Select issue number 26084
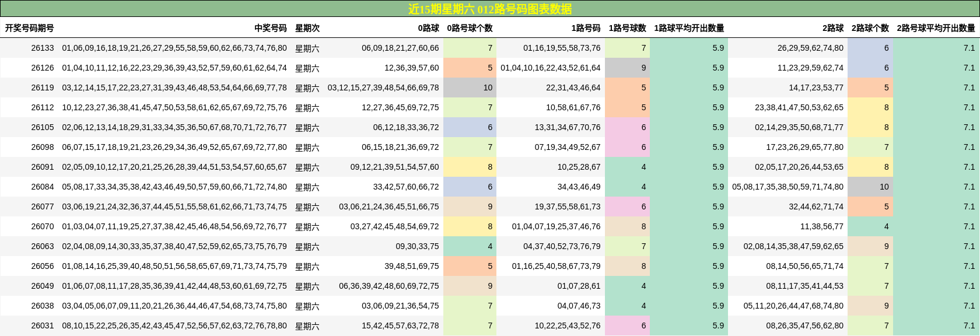The width and height of the screenshot is (980, 336). pos(43,187)
